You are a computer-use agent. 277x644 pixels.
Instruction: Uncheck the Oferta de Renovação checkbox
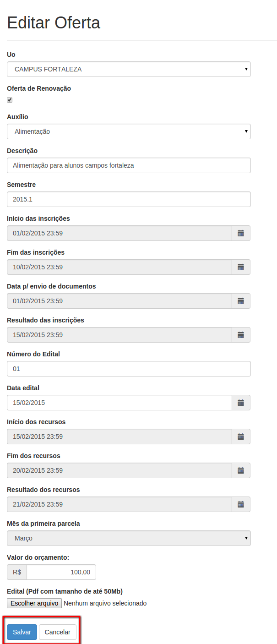click(x=10, y=100)
